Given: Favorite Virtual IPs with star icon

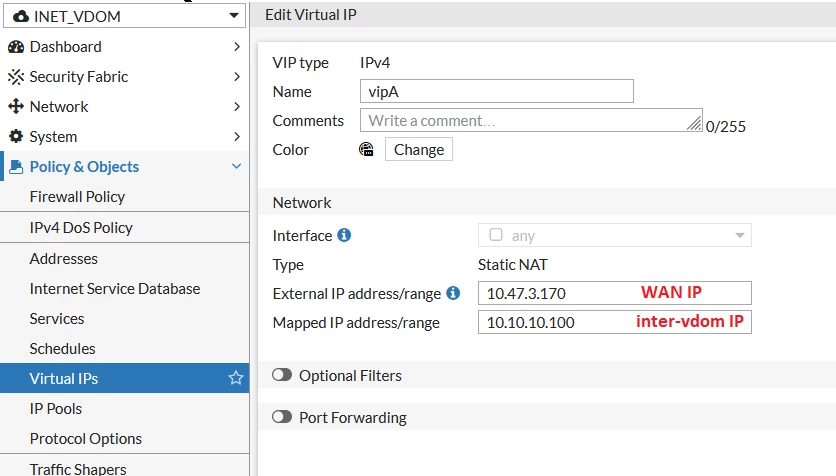Looking at the screenshot, I should click(236, 378).
